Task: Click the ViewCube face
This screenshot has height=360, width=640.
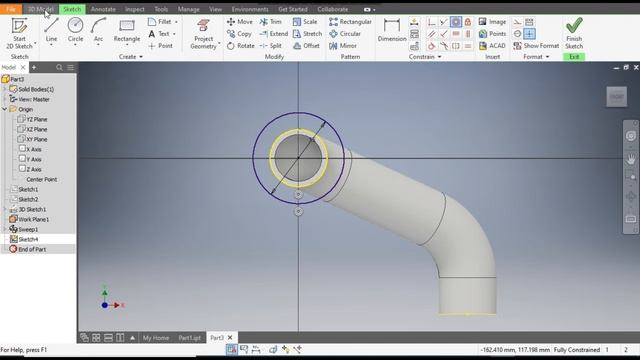Action: (x=616, y=97)
